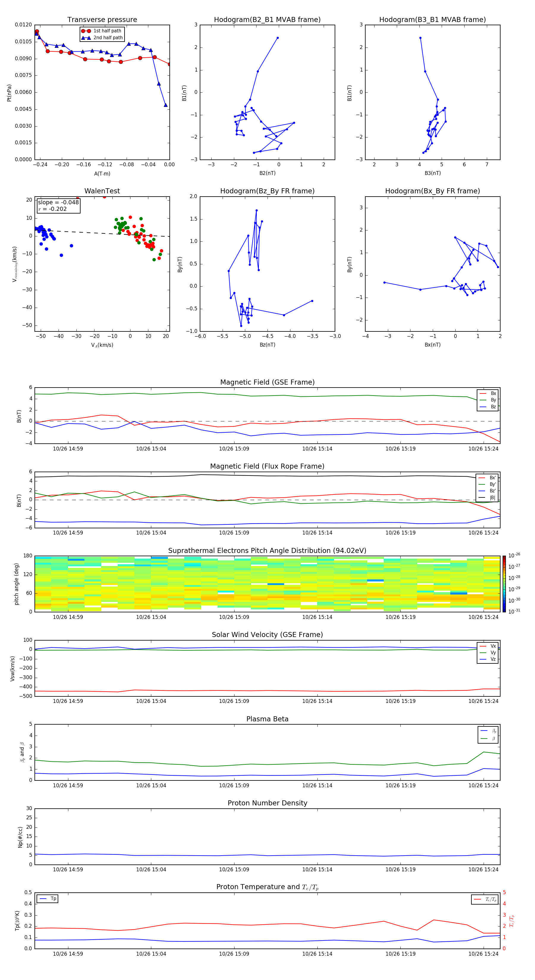The height and width of the screenshot is (980, 535).
Task: Click the black |B| curve in the Flux Rope plot
Action: click(267, 475)
